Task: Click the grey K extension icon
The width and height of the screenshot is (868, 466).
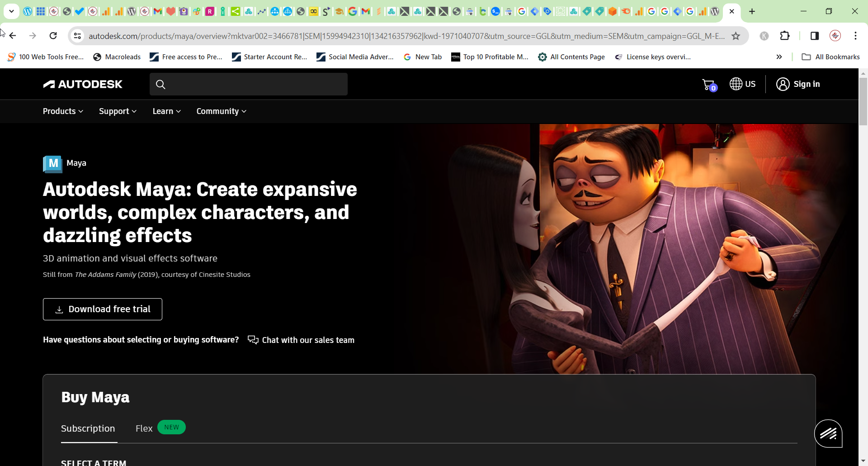Action: pos(764,36)
